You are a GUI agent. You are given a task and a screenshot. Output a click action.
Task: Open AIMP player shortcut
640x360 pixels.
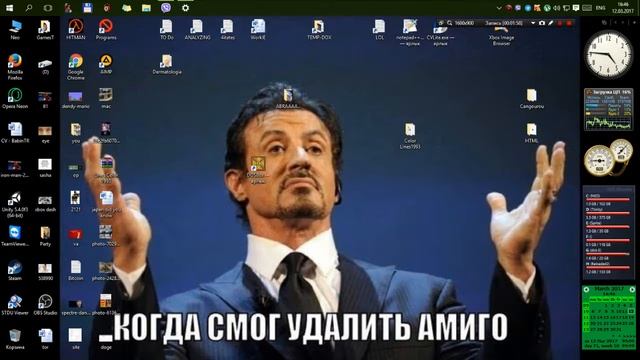click(106, 64)
